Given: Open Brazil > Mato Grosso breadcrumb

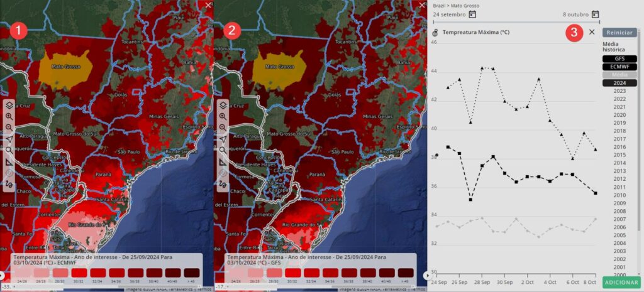Looking at the screenshot, I should point(456,6).
